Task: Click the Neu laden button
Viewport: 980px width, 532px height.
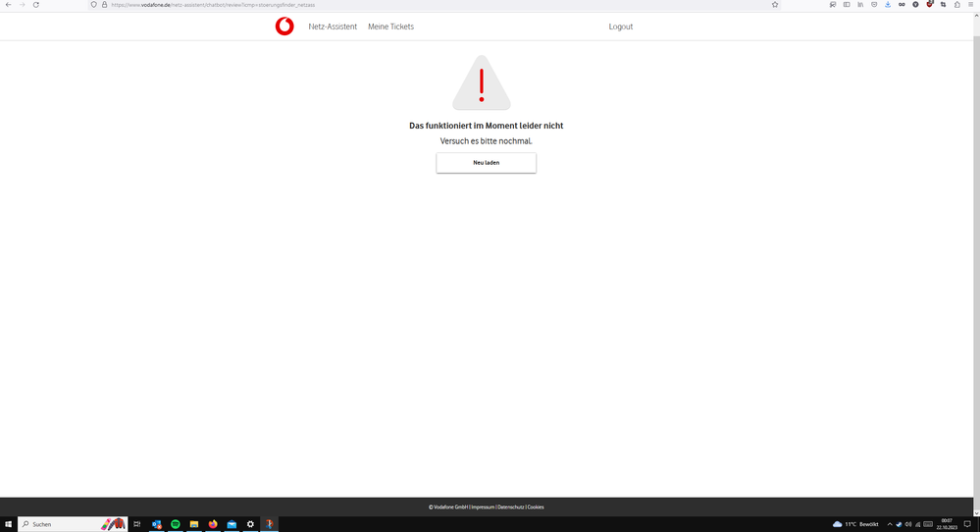Action: (487, 163)
